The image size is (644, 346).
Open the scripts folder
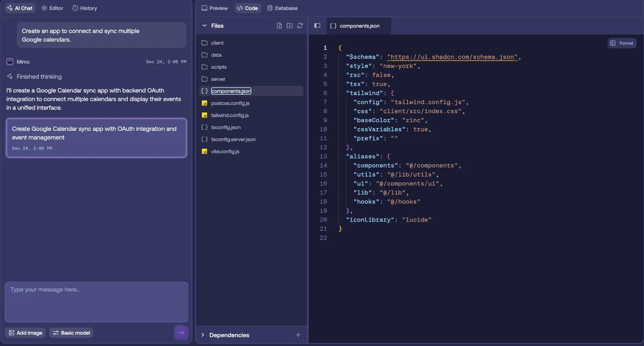251,67
